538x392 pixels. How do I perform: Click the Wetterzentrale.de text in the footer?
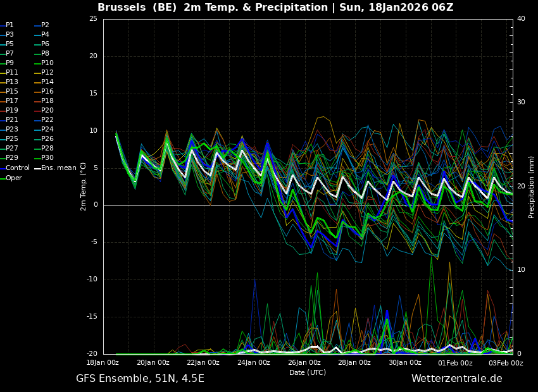tap(456, 379)
